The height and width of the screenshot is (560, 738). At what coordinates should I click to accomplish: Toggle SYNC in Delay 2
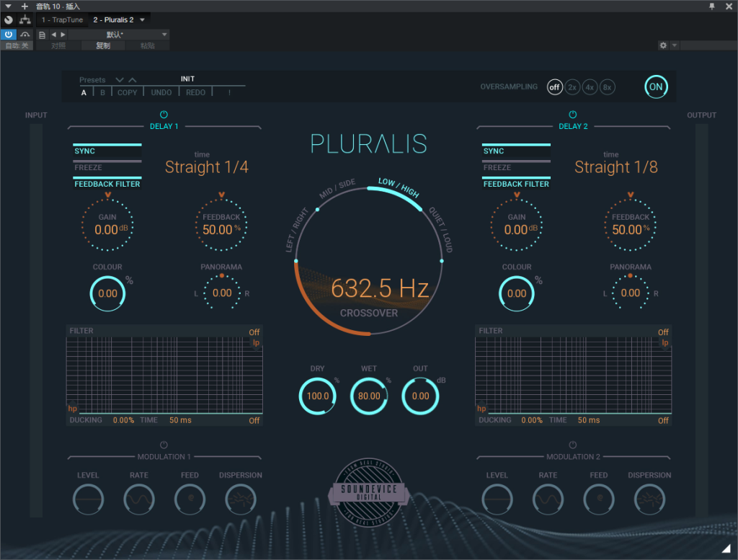pyautogui.click(x=516, y=150)
